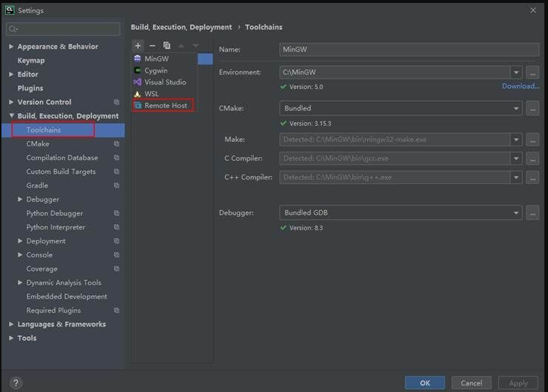The width and height of the screenshot is (548, 392).
Task: Select the Visual Studio toolchain
Action: coord(165,82)
